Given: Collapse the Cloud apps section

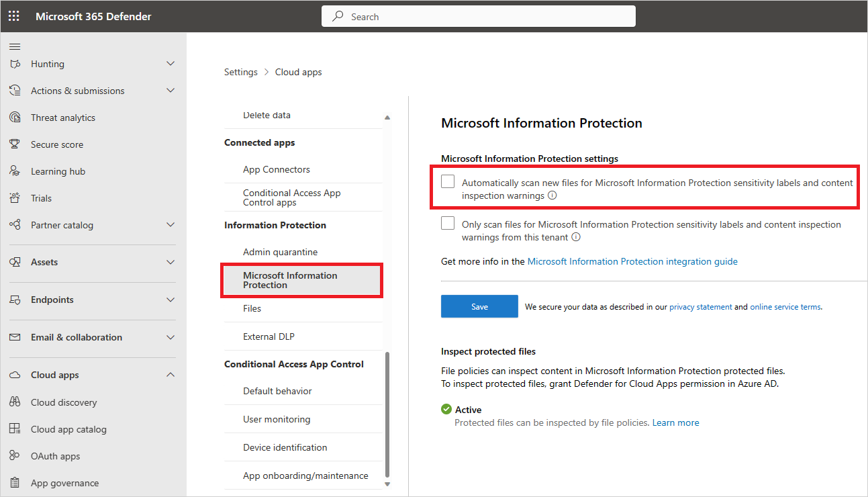Looking at the screenshot, I should [x=170, y=374].
